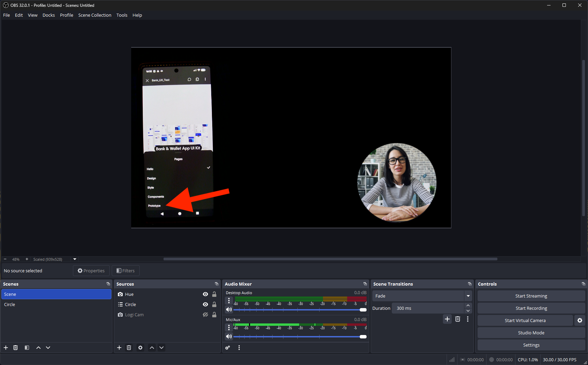The width and height of the screenshot is (588, 365).
Task: Click Start Recording button
Action: (x=531, y=308)
